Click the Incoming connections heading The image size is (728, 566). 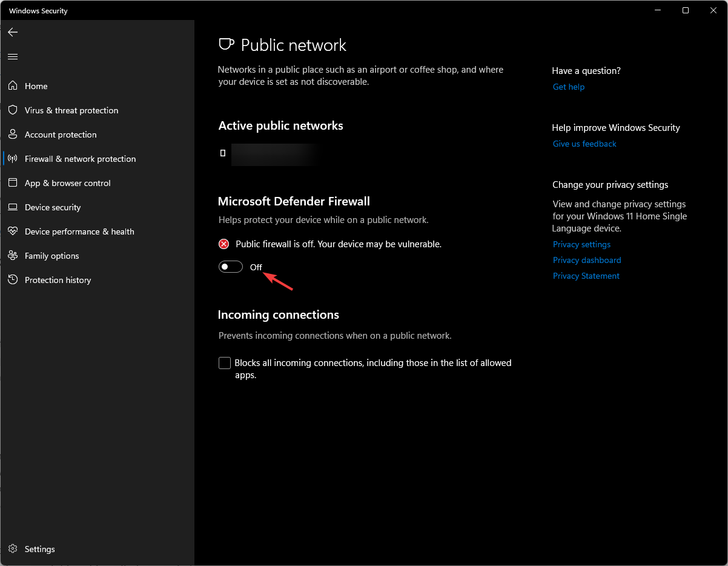click(x=279, y=315)
